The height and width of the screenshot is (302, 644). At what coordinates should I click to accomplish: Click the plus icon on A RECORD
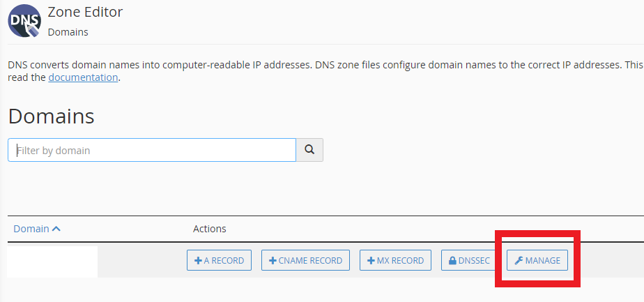tap(198, 260)
